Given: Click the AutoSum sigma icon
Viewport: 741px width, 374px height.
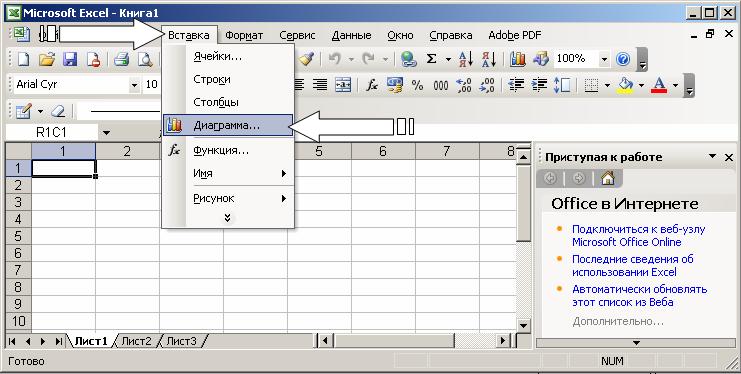Looking at the screenshot, I should [431, 59].
